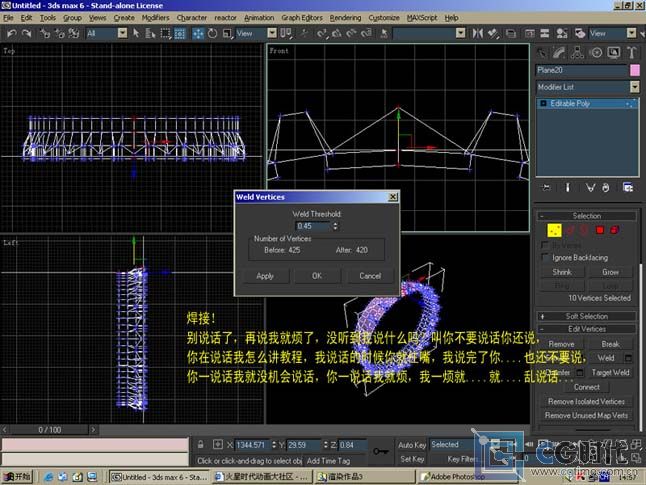Open Select by Name list tool
Screen dimensions: 646x485
tap(150, 33)
